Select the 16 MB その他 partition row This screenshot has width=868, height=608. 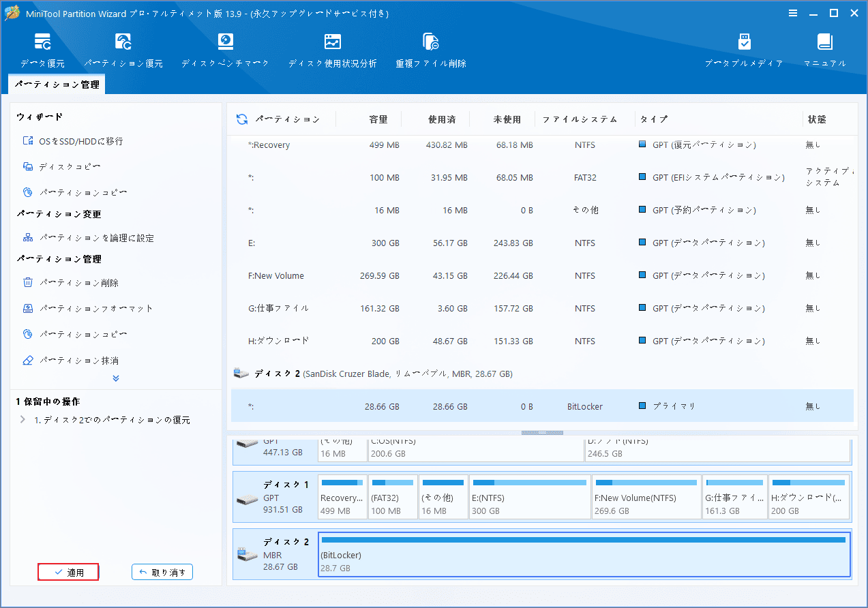[542, 210]
